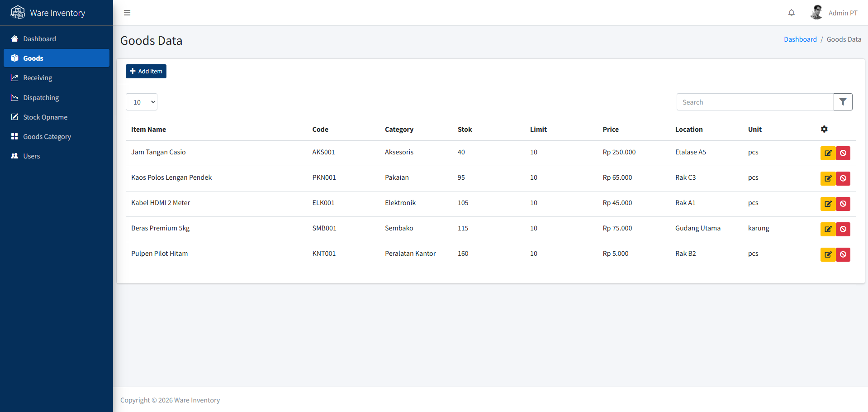The width and height of the screenshot is (868, 412).
Task: Click the Add Item button
Action: 146,71
